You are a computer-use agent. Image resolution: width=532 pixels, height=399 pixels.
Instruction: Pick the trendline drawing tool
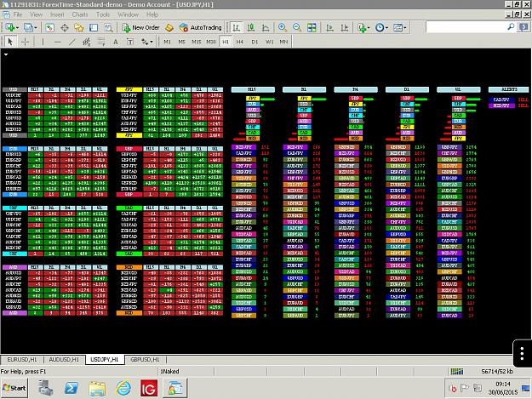click(x=72, y=42)
